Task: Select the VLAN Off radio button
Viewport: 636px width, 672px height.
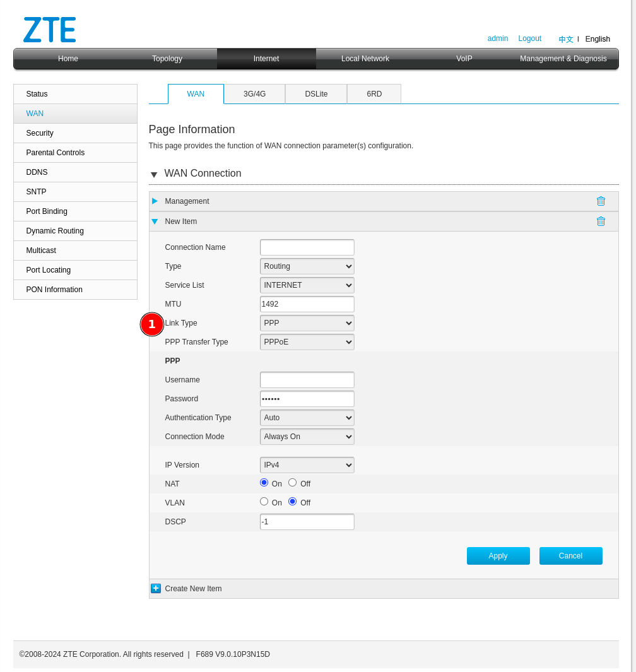Action: coord(292,502)
